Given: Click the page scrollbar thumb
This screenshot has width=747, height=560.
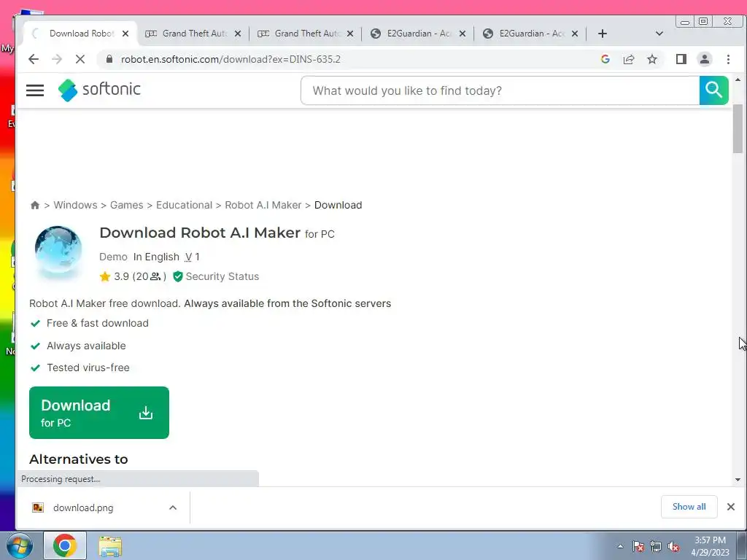Looking at the screenshot, I should 738,128.
